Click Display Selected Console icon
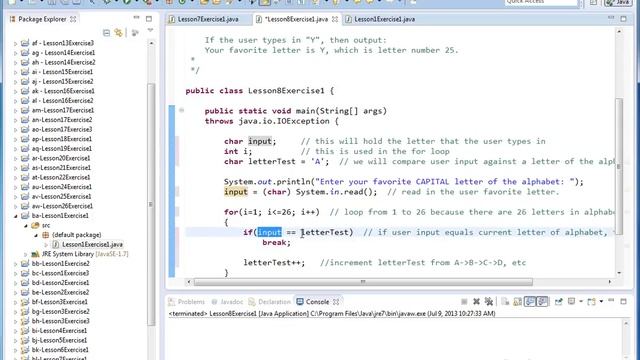This screenshot has height=360, width=640. coord(571,302)
